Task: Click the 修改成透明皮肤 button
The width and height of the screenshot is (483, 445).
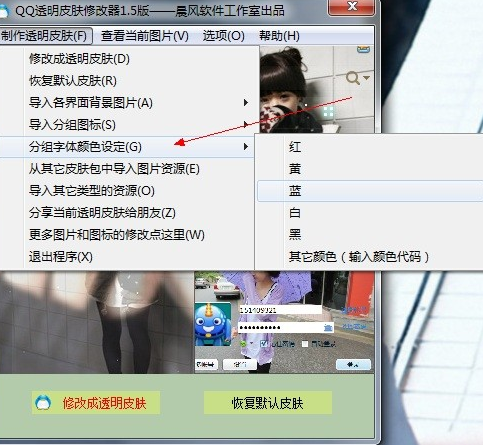Action: (96, 403)
